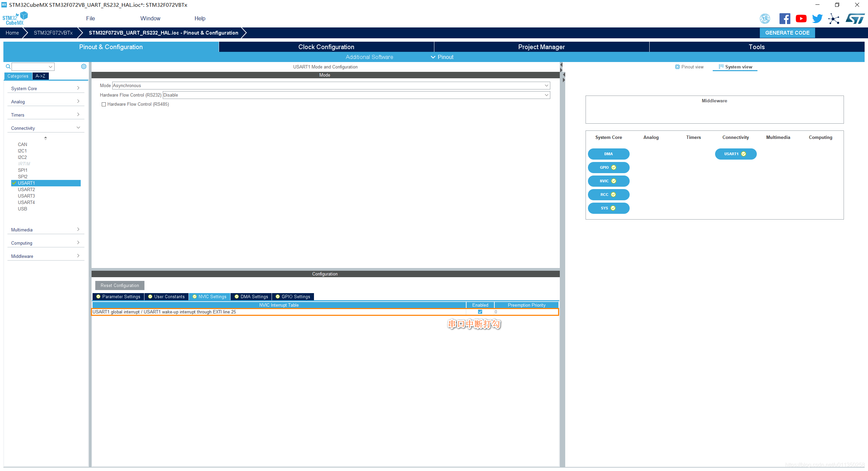Open the Twitter icon link
This screenshot has height=471, width=868.
pyautogui.click(x=817, y=19)
